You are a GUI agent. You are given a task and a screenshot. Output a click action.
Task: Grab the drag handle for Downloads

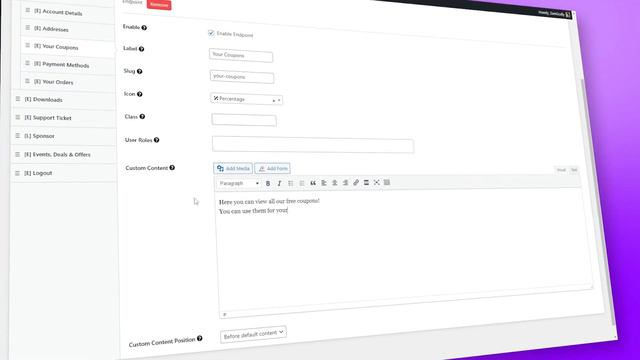pos(18,99)
